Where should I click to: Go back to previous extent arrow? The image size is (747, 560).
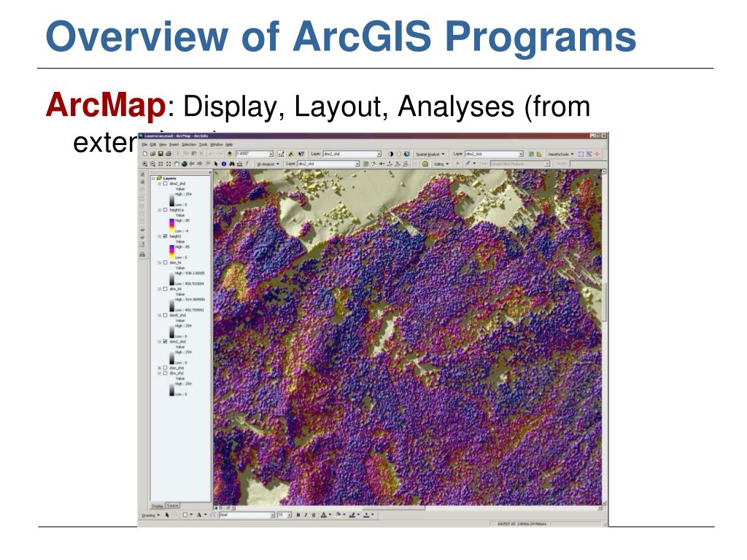(x=192, y=164)
